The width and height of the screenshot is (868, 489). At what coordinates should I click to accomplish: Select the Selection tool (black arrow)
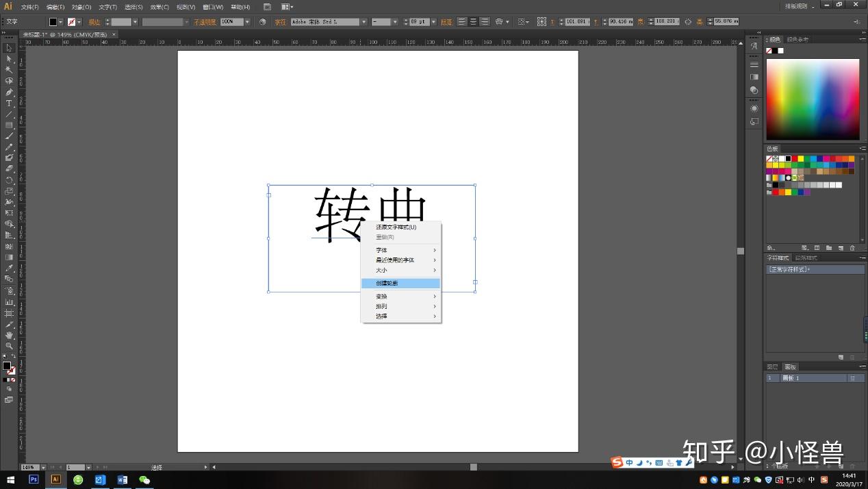coord(9,48)
